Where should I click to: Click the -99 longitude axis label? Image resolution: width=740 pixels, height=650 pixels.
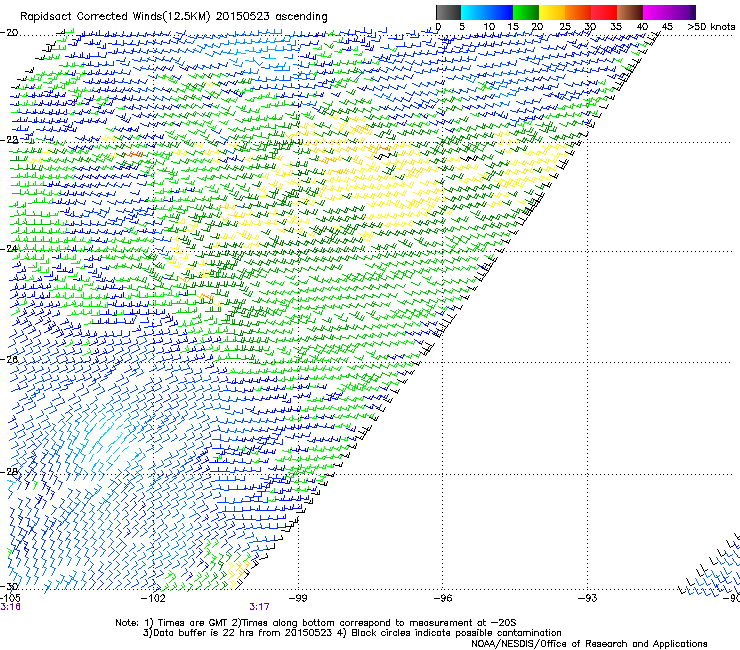tap(298, 598)
